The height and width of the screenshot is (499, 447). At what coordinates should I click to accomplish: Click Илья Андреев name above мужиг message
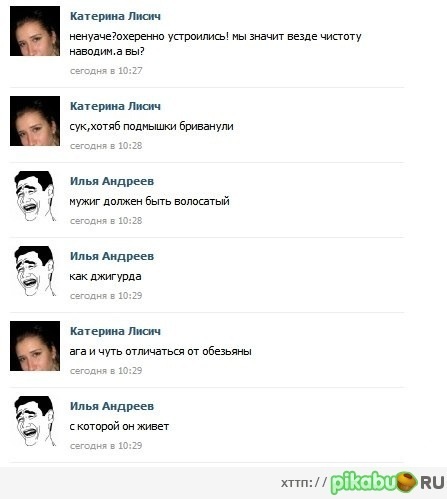[112, 181]
